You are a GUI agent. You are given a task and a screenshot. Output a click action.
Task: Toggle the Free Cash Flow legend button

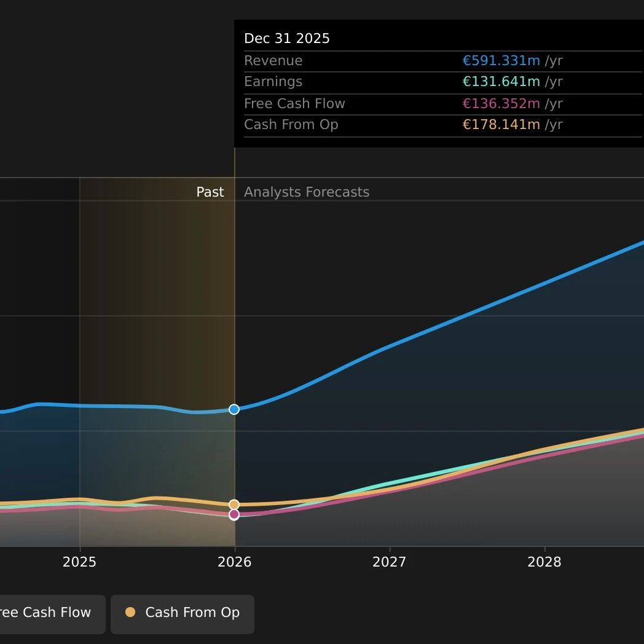(x=49, y=613)
